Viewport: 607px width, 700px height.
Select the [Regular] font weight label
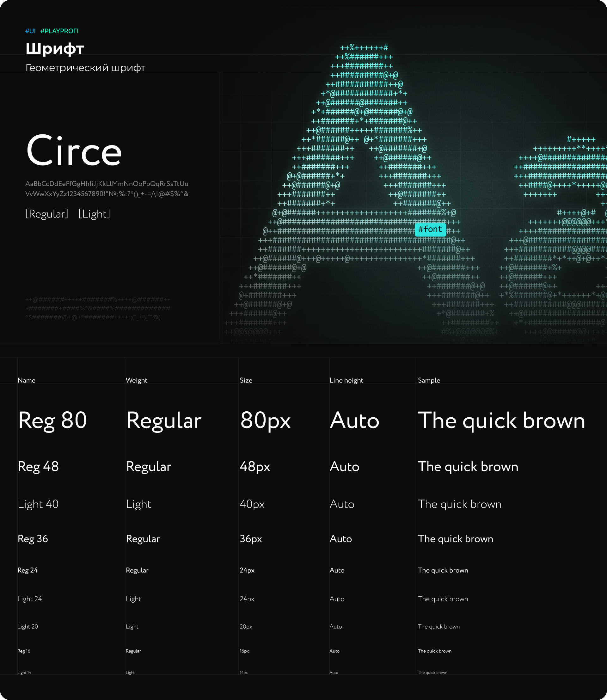coord(47,214)
